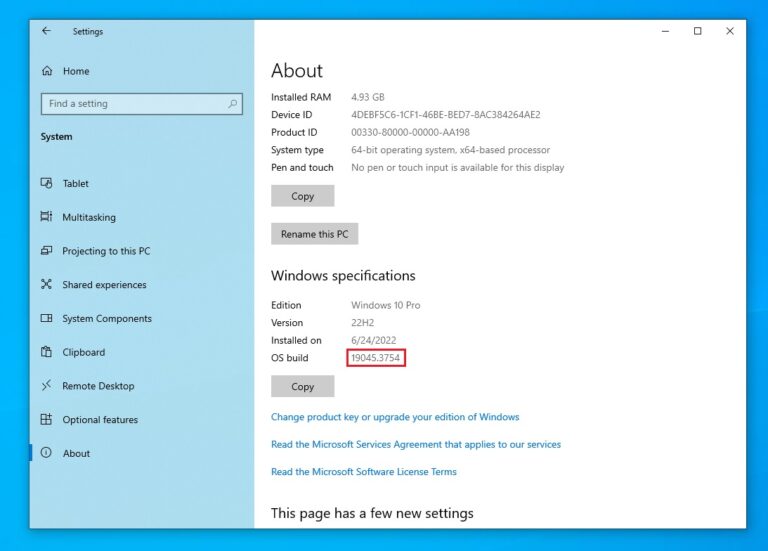
Task: Select the Tablet icon in sidebar
Action: pyautogui.click(x=46, y=183)
